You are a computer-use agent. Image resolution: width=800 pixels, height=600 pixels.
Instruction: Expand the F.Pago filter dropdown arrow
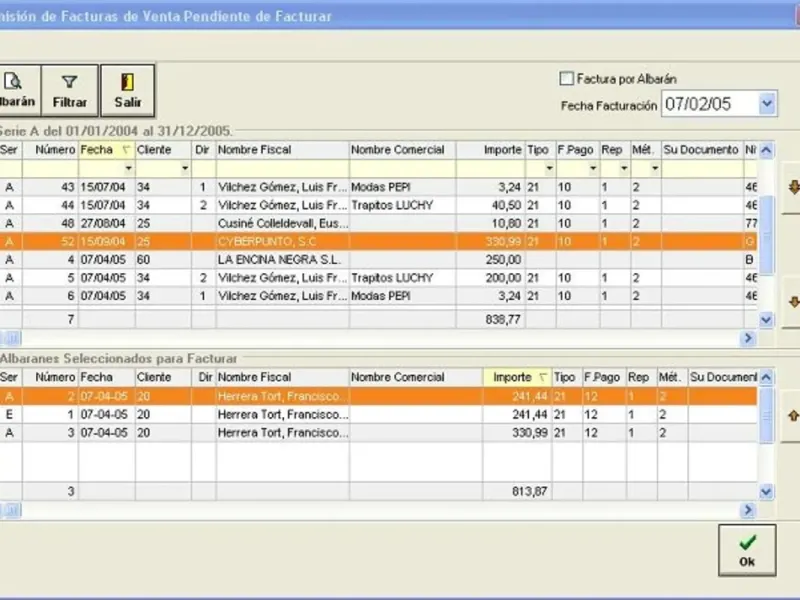593,168
